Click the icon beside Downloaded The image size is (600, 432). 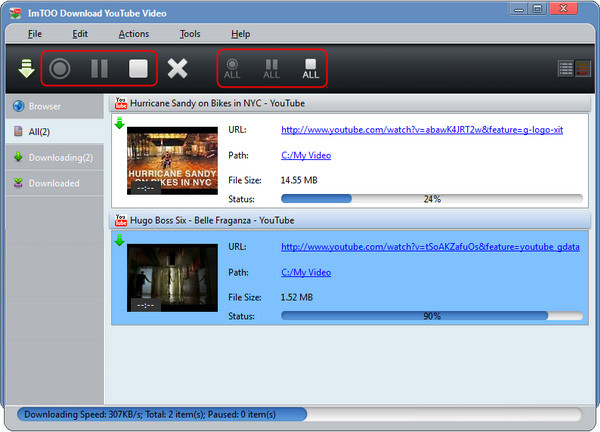pyautogui.click(x=18, y=183)
